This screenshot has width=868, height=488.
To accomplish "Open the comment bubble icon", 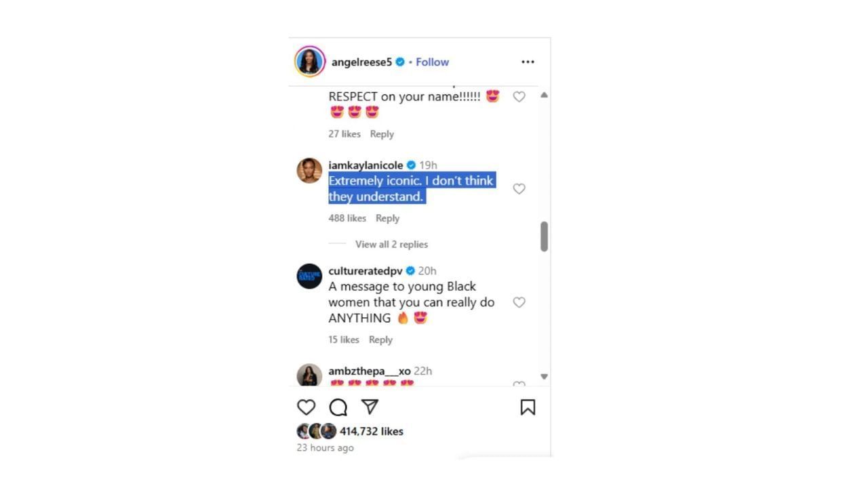I will 338,407.
